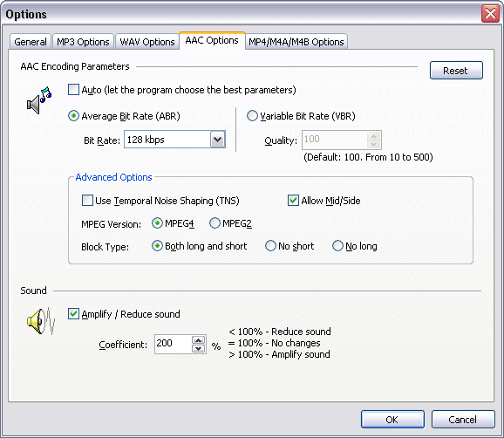Uncheck Allow Mid/Side option
The height and width of the screenshot is (438, 504).
[x=293, y=201]
